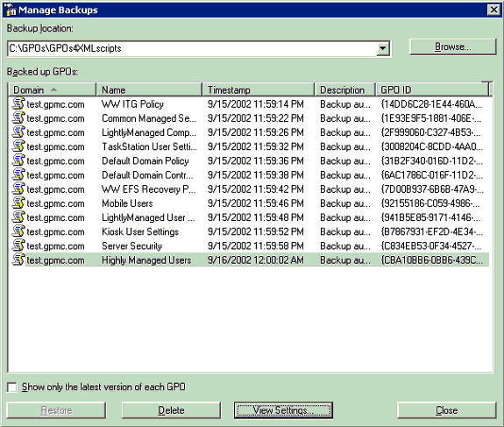Click the Restore button

point(56,410)
